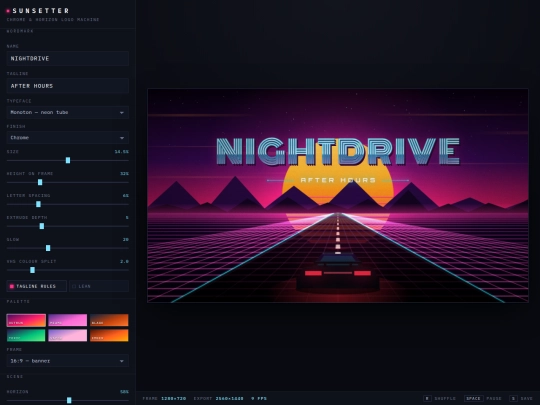Click the Horizon value 58%
Screen dimensions: 540x405
coord(124,392)
